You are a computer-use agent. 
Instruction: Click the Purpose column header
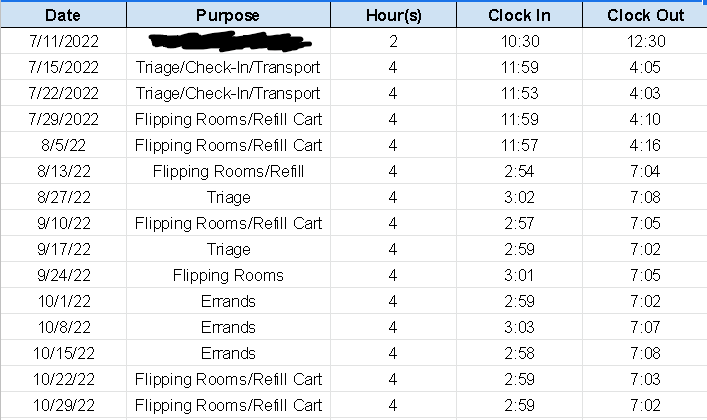[228, 15]
